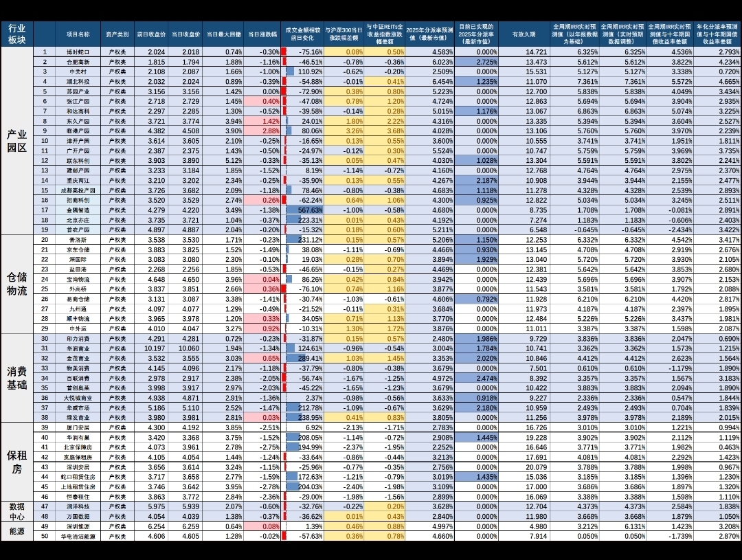Select the 能源 sector cell

17,531
